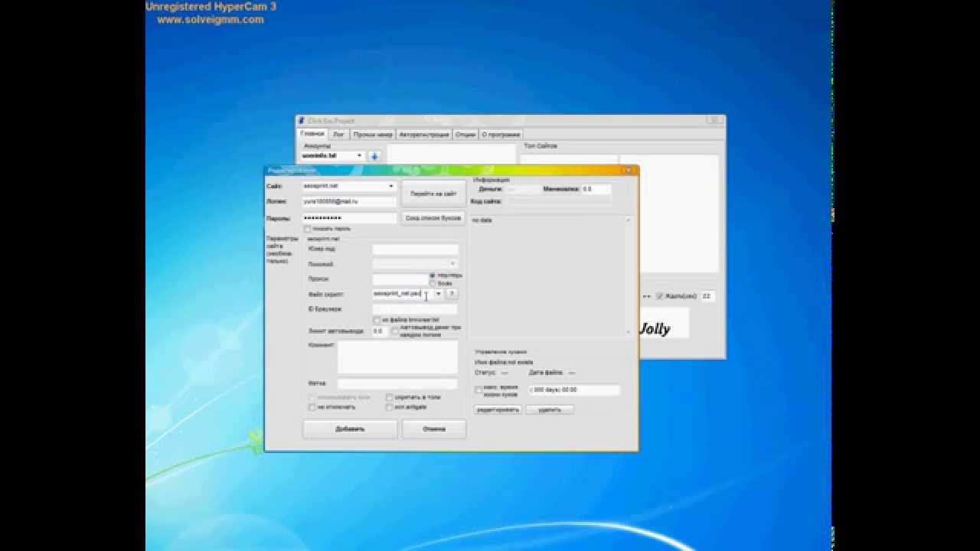Click the Минималка value field showing 0.0
980x551 pixels.
[x=596, y=189]
